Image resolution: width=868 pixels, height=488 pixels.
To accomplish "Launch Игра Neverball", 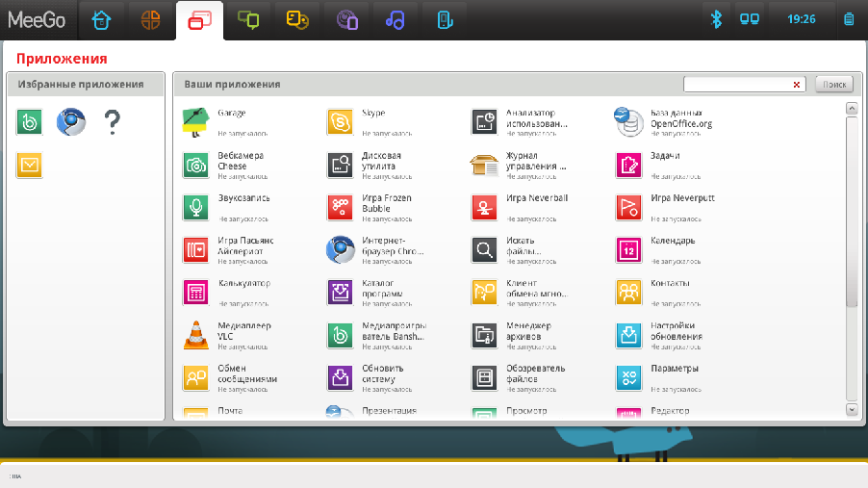I will click(x=484, y=207).
